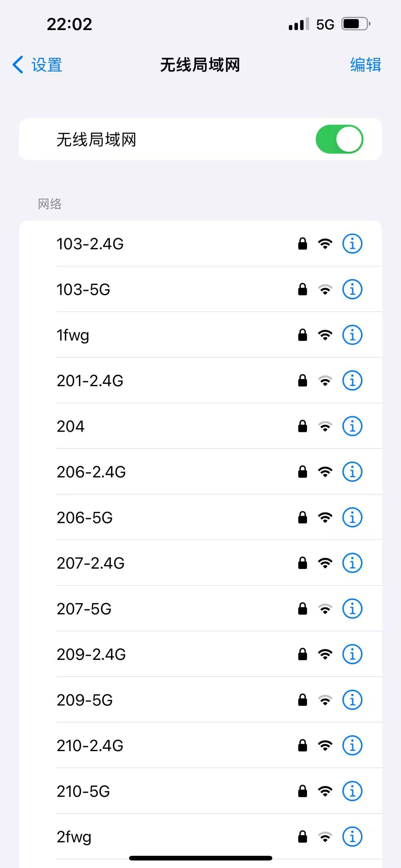
Task: Tap the Wi-Fi signal icon for 204
Action: (x=325, y=427)
